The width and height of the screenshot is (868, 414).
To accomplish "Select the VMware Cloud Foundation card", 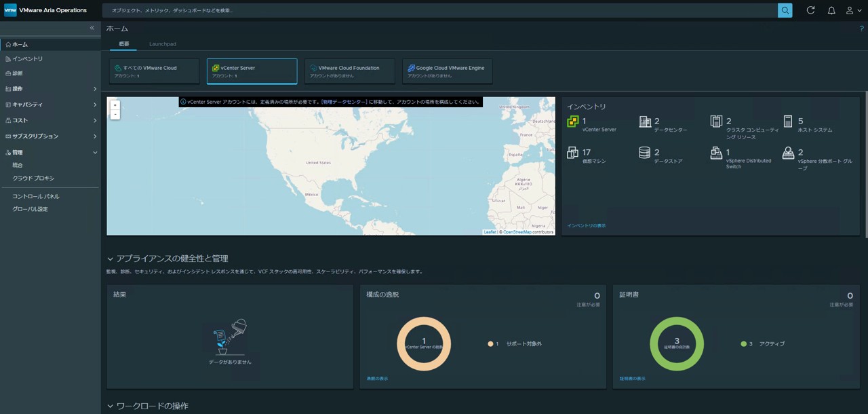I will pos(349,71).
